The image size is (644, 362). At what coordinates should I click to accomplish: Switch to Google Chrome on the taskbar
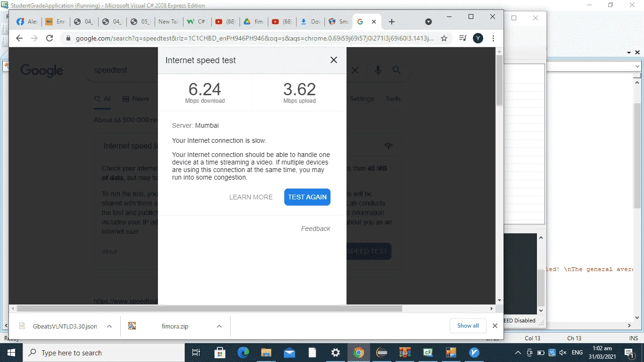tap(359, 353)
